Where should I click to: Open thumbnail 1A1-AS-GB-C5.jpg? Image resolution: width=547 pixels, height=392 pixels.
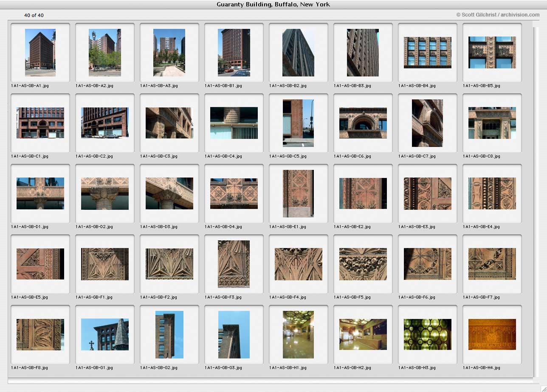[x=299, y=123]
